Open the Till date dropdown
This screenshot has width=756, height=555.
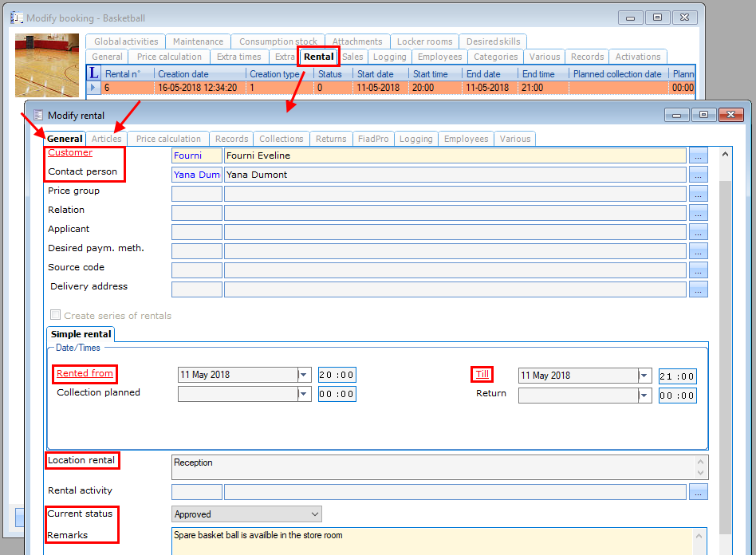(x=644, y=376)
